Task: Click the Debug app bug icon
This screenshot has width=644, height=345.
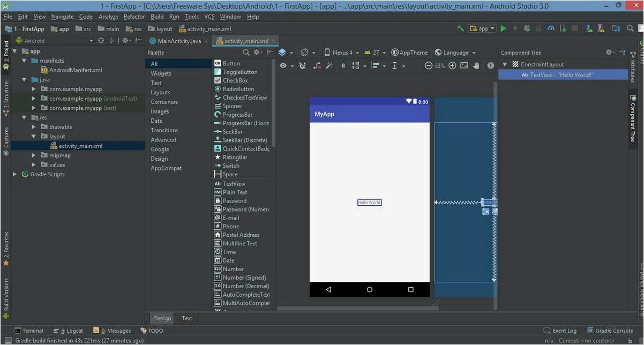Action: [x=527, y=29]
